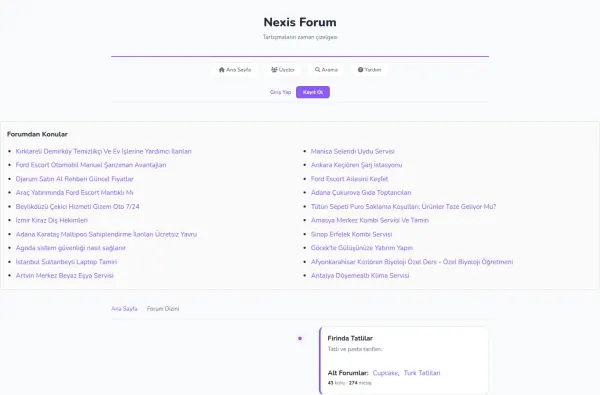Click the members icon beside Üyeler
The image size is (600, 395).
tap(274, 70)
